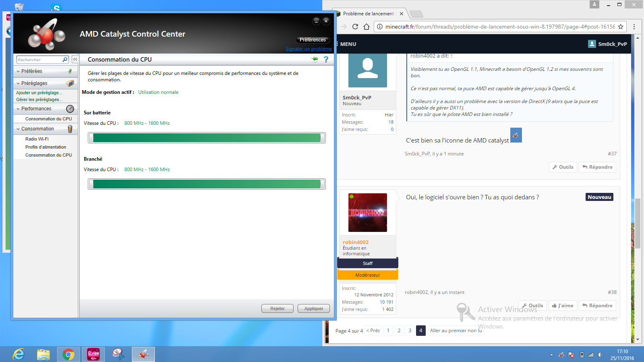Select Consommation du CPU under Performances
Image resolution: width=644 pixels, height=362 pixels.
[x=48, y=119]
